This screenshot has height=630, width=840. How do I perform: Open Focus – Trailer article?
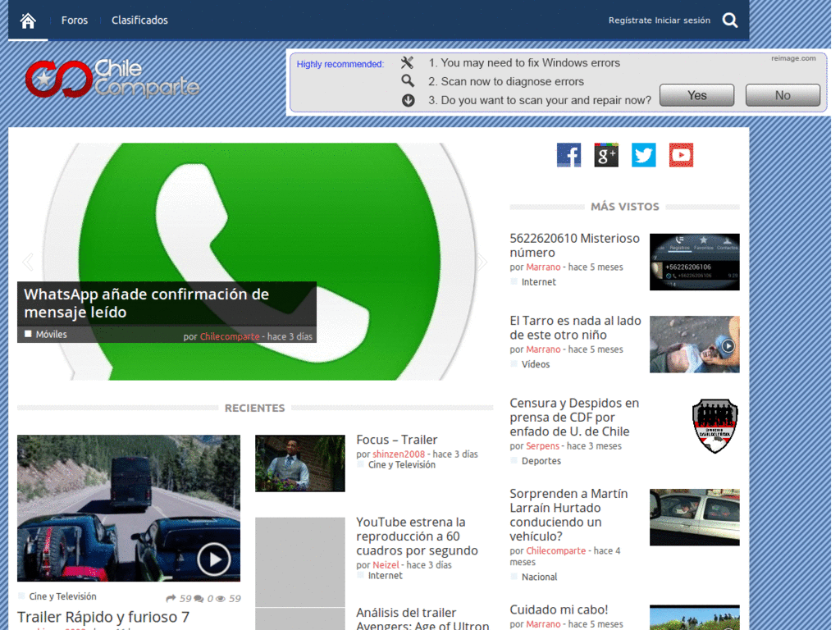397,440
